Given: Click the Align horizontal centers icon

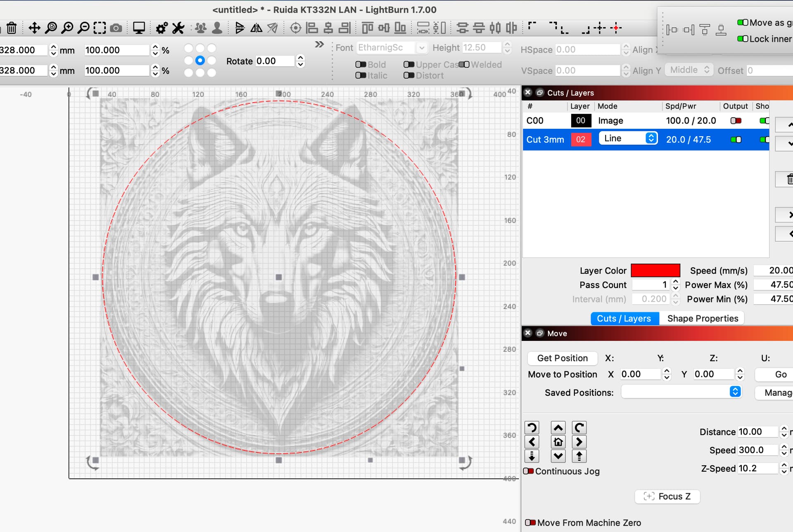Looking at the screenshot, I should click(328, 28).
